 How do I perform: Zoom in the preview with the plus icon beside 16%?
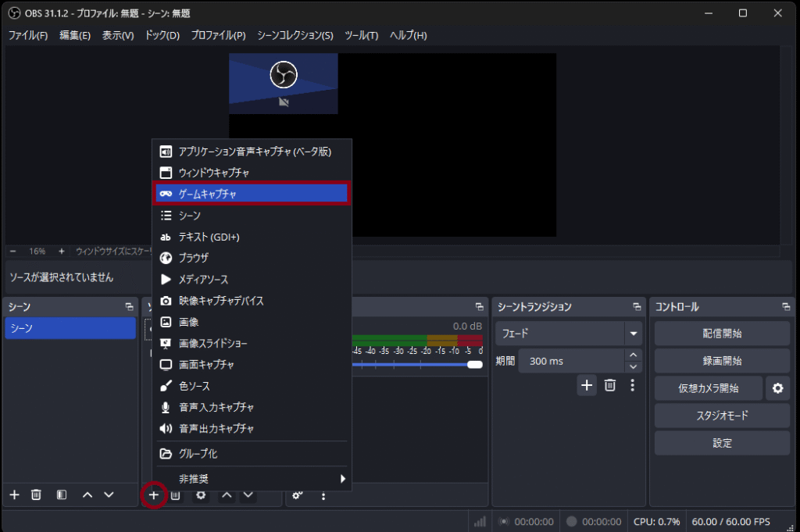tap(61, 251)
